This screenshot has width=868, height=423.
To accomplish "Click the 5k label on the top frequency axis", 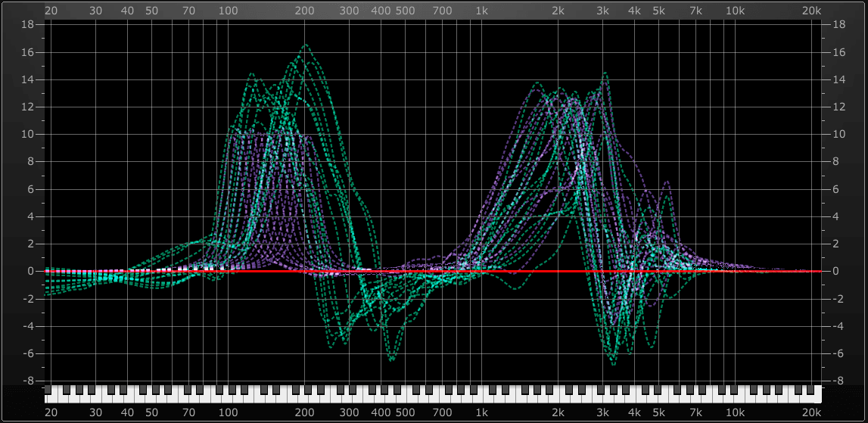I will coord(658,11).
